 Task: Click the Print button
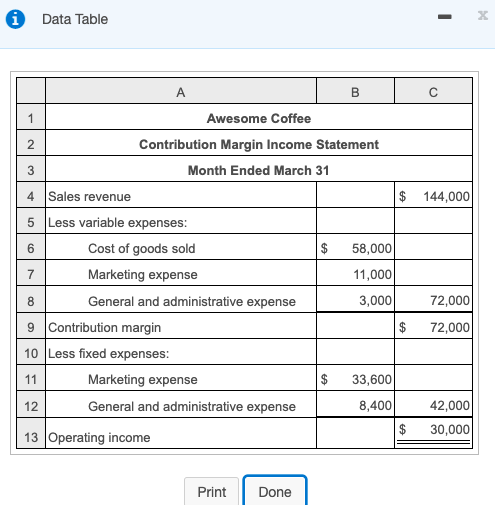click(x=211, y=492)
